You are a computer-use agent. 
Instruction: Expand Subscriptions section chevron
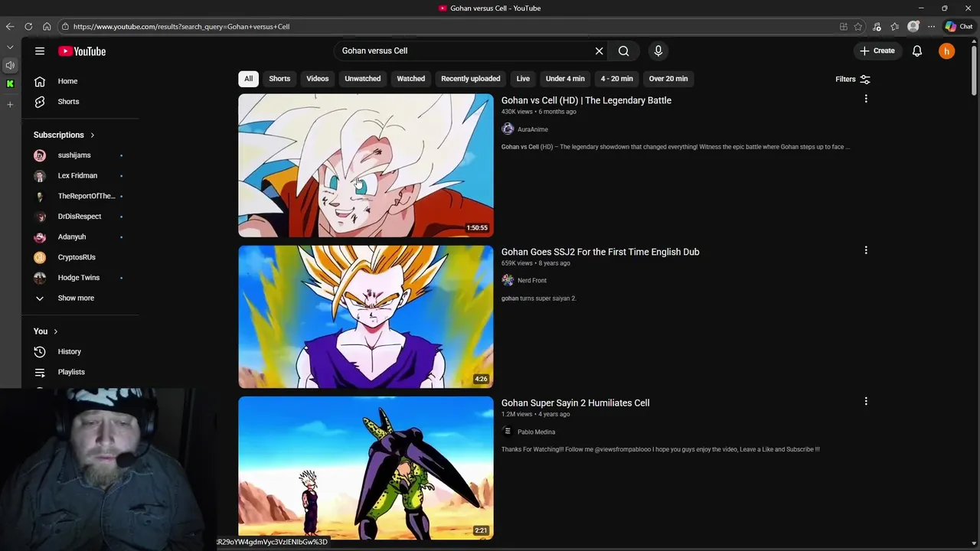[93, 135]
